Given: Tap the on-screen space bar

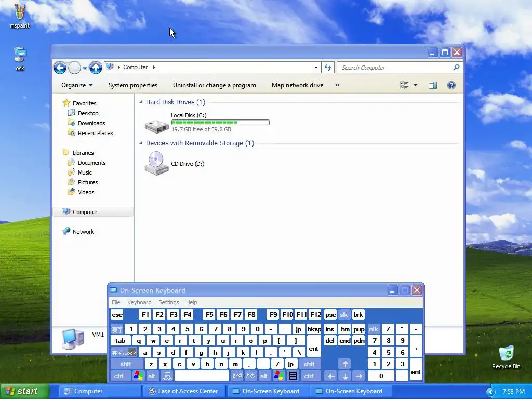Looking at the screenshot, I should click(x=202, y=376).
